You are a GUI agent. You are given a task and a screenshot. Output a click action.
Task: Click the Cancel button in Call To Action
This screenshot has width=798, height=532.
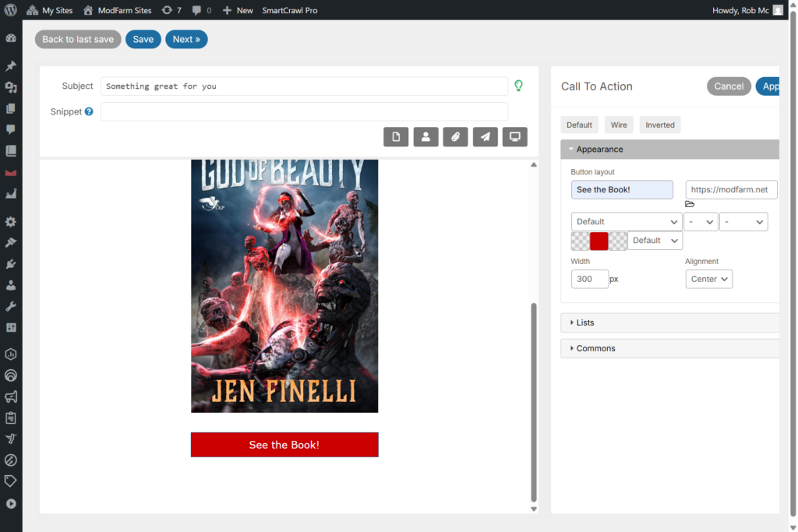pyautogui.click(x=729, y=86)
